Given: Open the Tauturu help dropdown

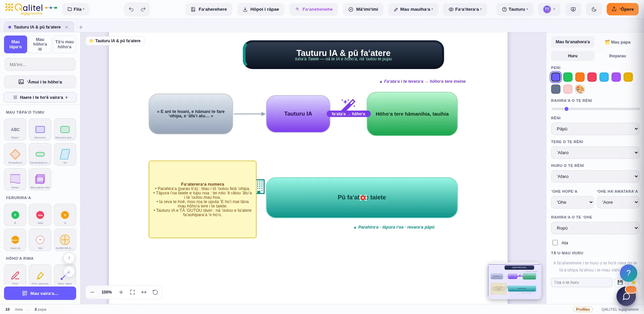Looking at the screenshot, I should pos(515,9).
